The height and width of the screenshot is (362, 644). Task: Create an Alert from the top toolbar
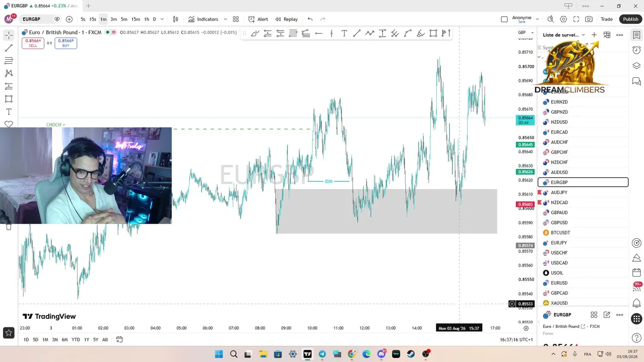[x=258, y=19]
